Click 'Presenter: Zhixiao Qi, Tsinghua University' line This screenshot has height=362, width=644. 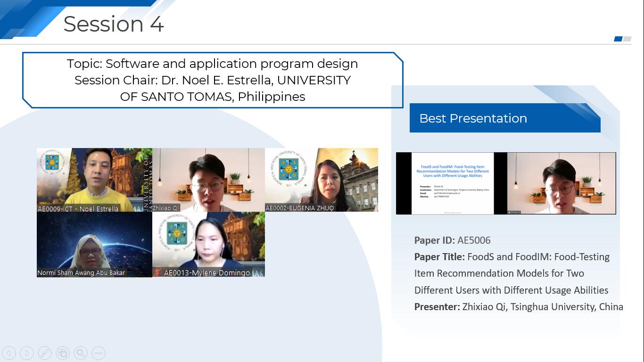pyautogui.click(x=519, y=307)
